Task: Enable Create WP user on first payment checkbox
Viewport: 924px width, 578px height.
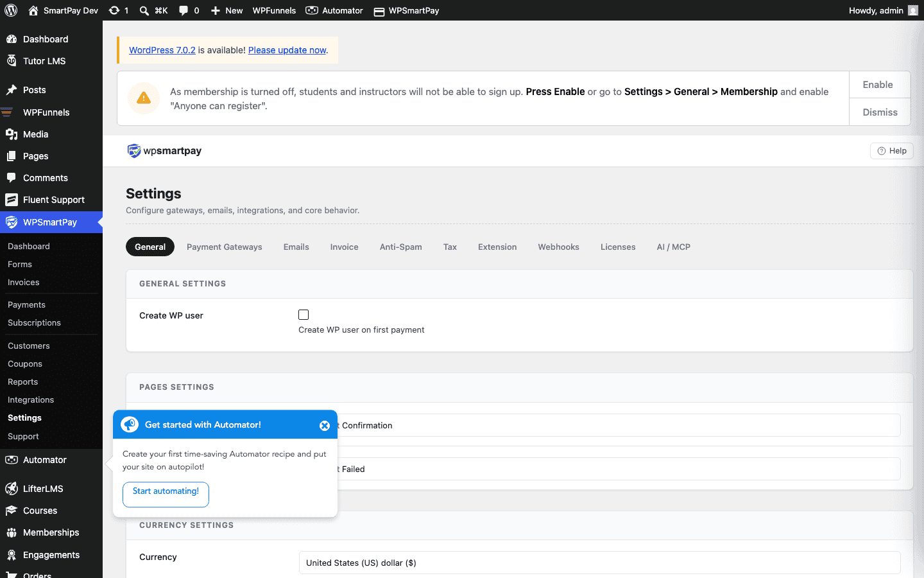Action: point(304,315)
